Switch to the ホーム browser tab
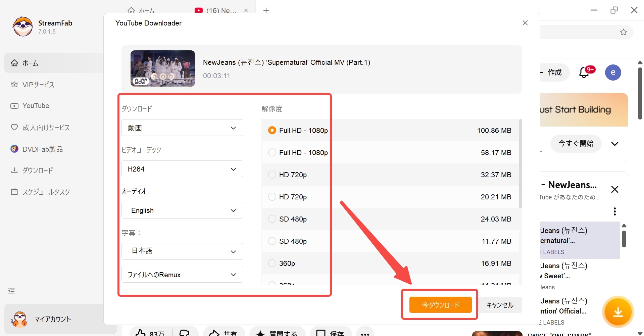The width and height of the screenshot is (644, 336). tap(141, 10)
